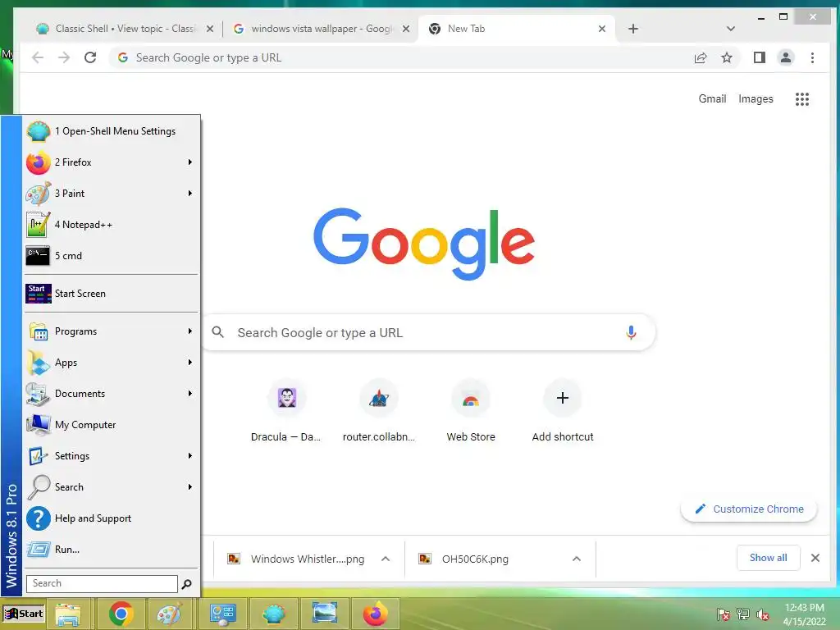Open File Explorer from the taskbar
Viewport: 840px width, 630px height.
click(68, 614)
